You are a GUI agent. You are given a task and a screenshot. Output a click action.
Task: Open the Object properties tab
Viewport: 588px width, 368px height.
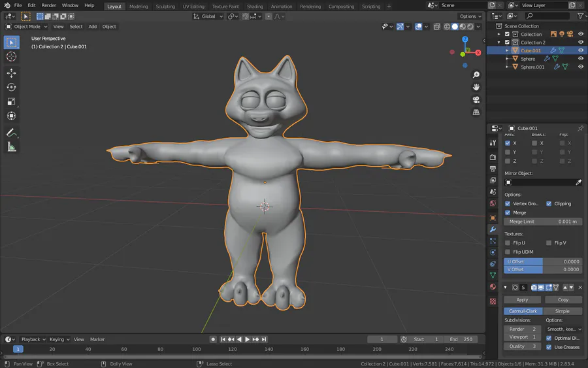click(493, 218)
